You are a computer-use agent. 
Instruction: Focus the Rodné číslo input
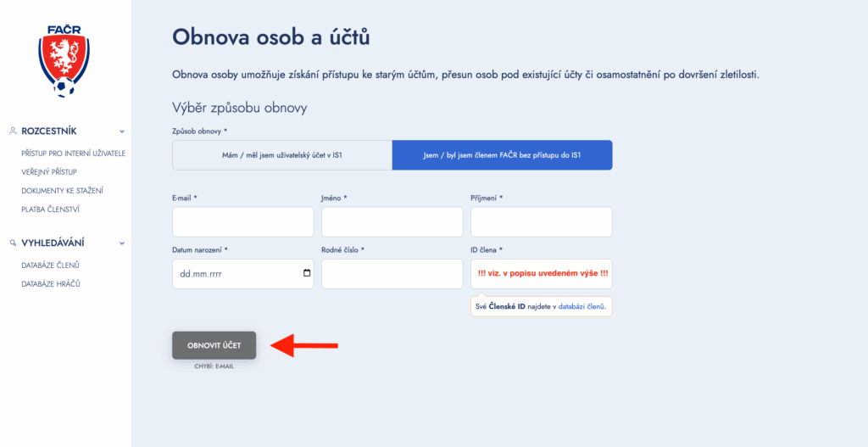pyautogui.click(x=392, y=274)
